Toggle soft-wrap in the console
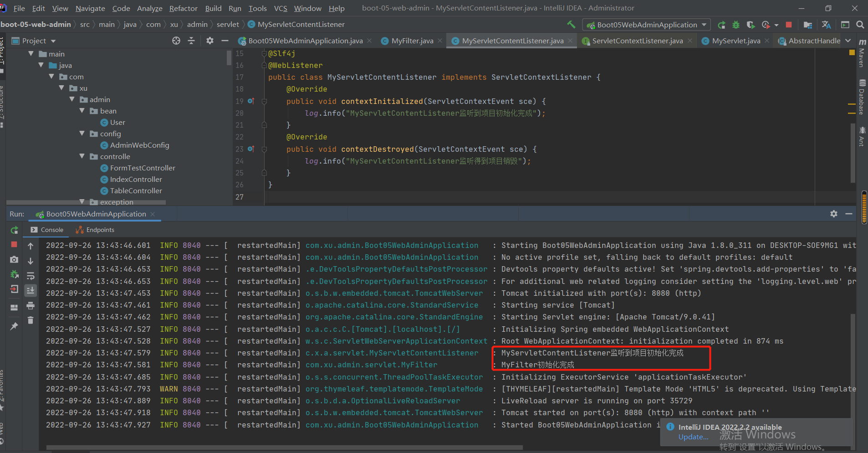 pos(31,276)
